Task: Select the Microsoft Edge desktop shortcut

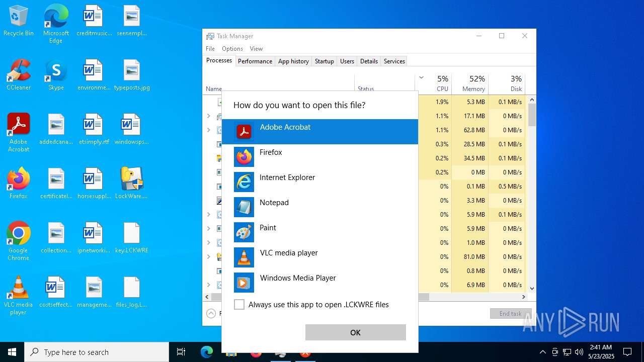Action: click(x=56, y=24)
